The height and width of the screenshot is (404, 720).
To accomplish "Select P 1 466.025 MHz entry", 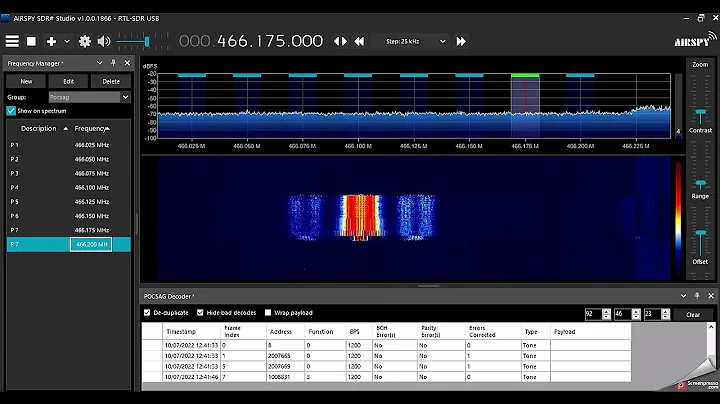I will [68, 145].
